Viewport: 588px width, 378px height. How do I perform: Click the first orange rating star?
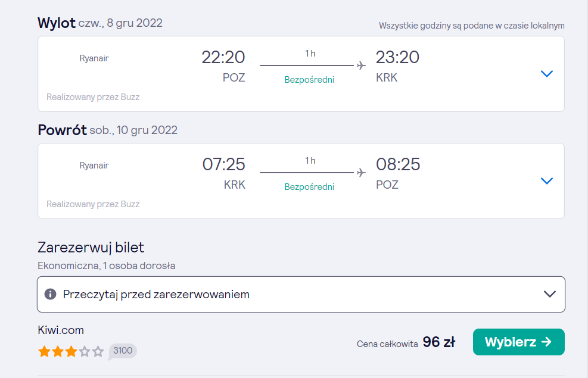tap(44, 351)
